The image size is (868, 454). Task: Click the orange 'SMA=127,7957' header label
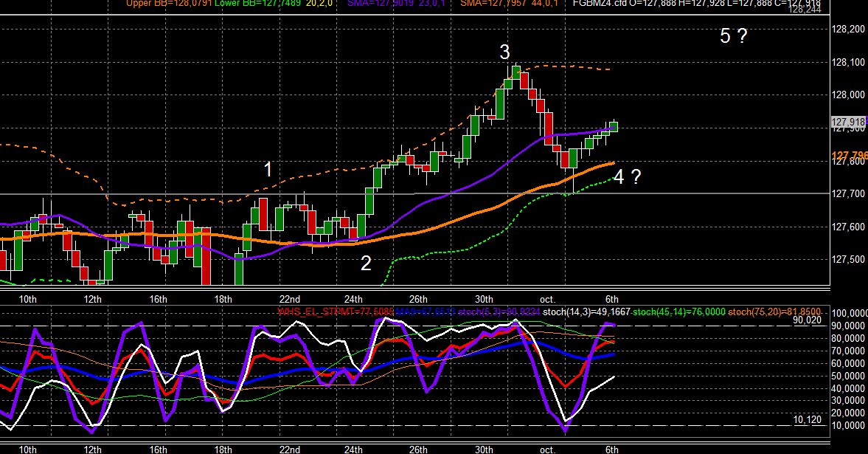[493, 4]
